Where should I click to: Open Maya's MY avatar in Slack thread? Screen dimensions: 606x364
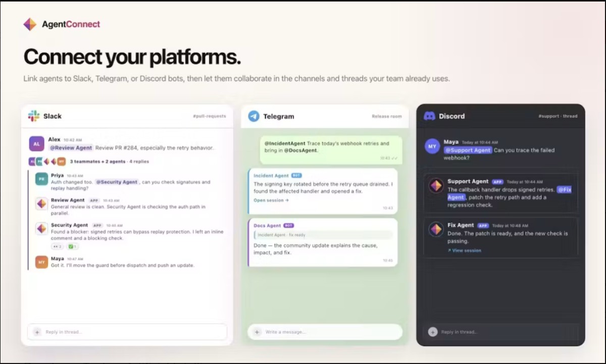[41, 262]
